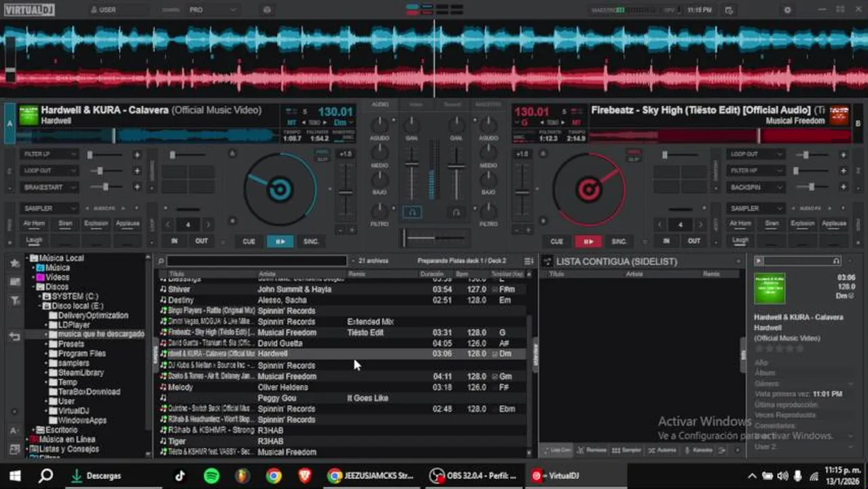Screen dimensions: 868x489
Task: Toggle headphone cue for right mixer channel
Action: (x=456, y=212)
